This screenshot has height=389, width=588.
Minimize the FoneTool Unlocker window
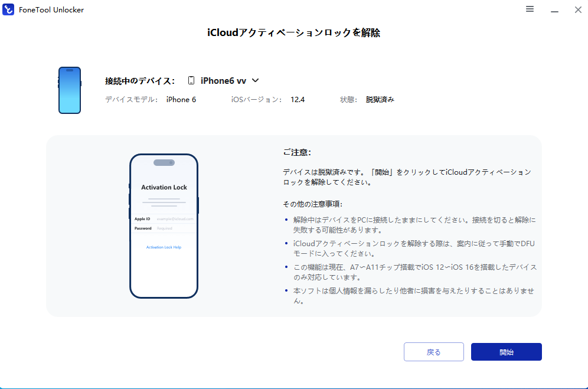pyautogui.click(x=554, y=9)
